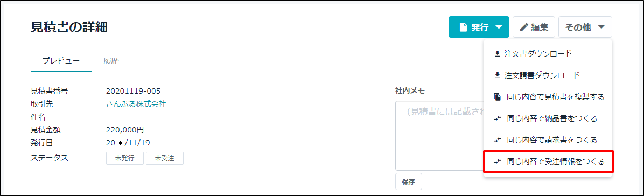The width and height of the screenshot is (644, 196).
Task: Click the 保存 button under memo
Action: 408,181
